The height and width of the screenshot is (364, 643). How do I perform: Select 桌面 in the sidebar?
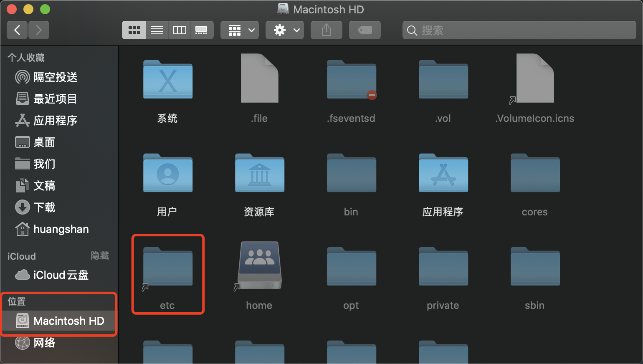[58, 142]
